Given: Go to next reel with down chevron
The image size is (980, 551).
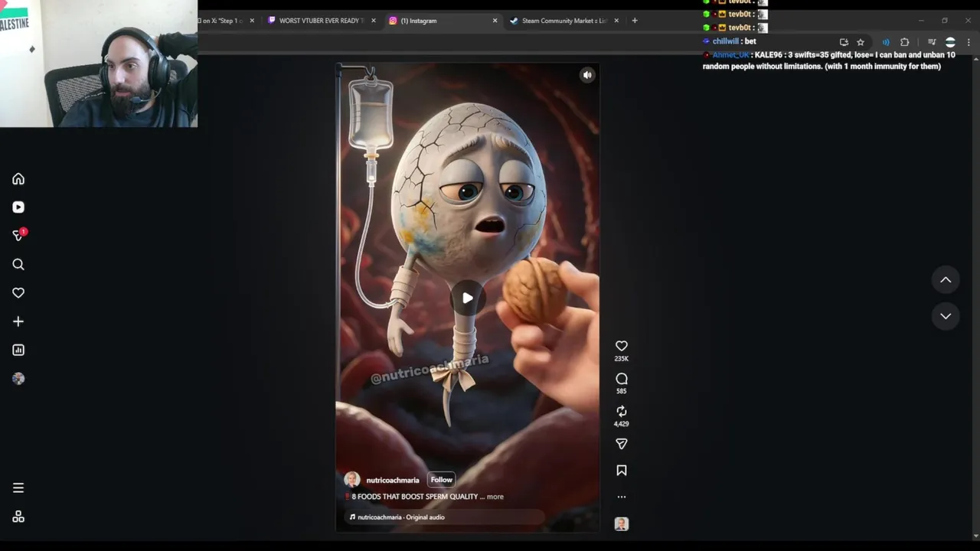Looking at the screenshot, I should 946,316.
